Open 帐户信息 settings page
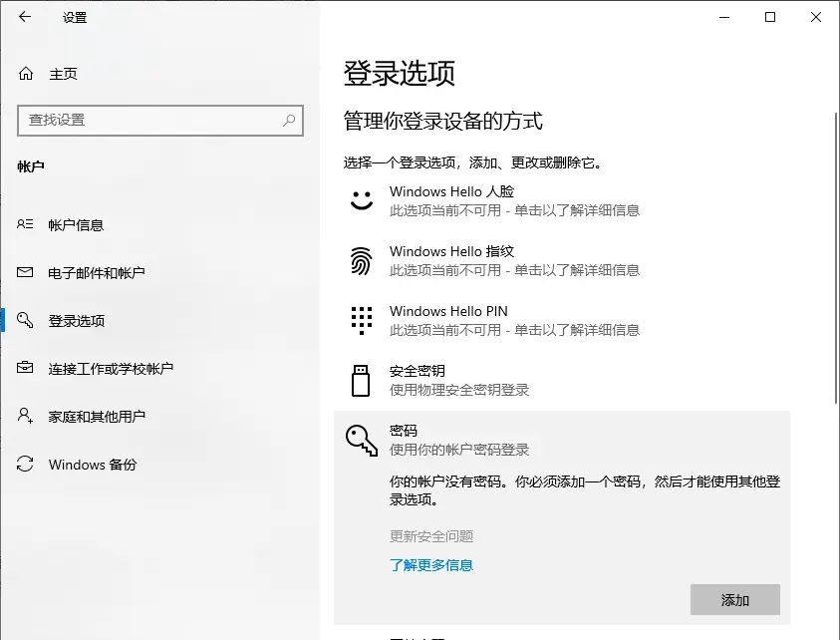Screen dimensions: 840x640 (x=160, y=224)
